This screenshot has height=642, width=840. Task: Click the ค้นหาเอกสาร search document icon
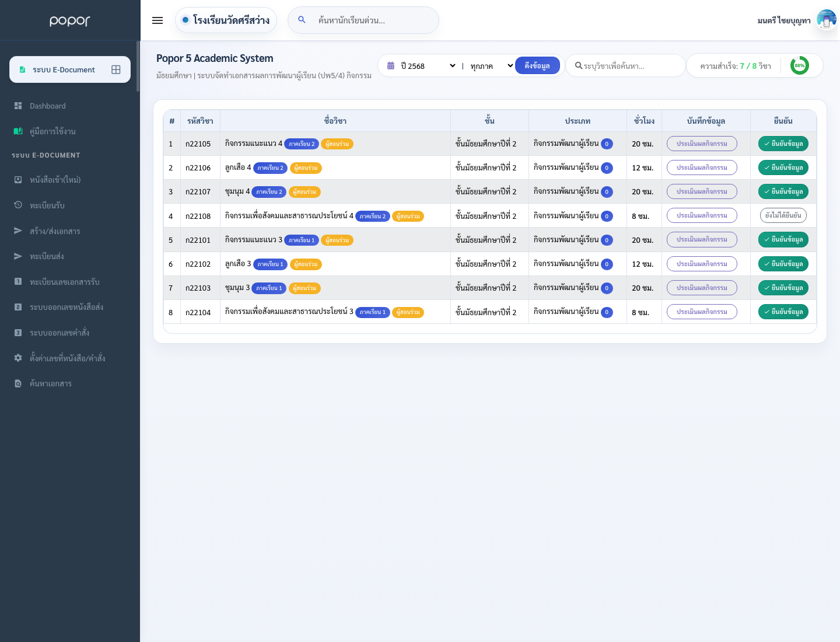pyautogui.click(x=18, y=383)
